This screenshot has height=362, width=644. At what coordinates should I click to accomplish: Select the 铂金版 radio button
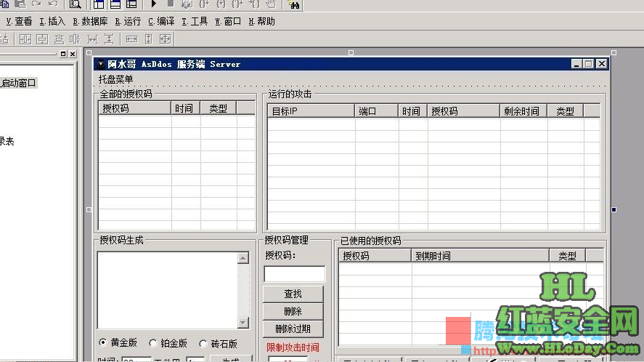click(x=152, y=342)
